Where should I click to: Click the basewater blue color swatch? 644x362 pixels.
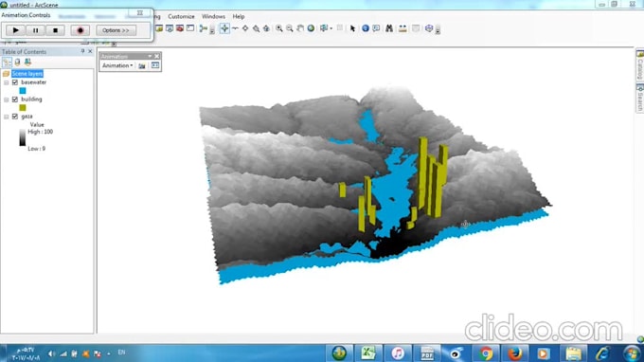(23, 91)
